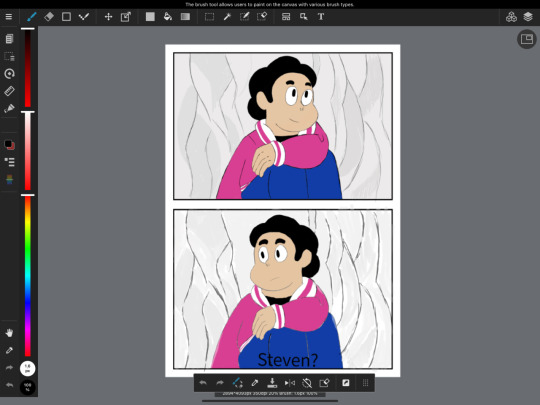Image resolution: width=540 pixels, height=405 pixels.
Task: Click the upper comic panel on the canvas
Action: (283, 126)
